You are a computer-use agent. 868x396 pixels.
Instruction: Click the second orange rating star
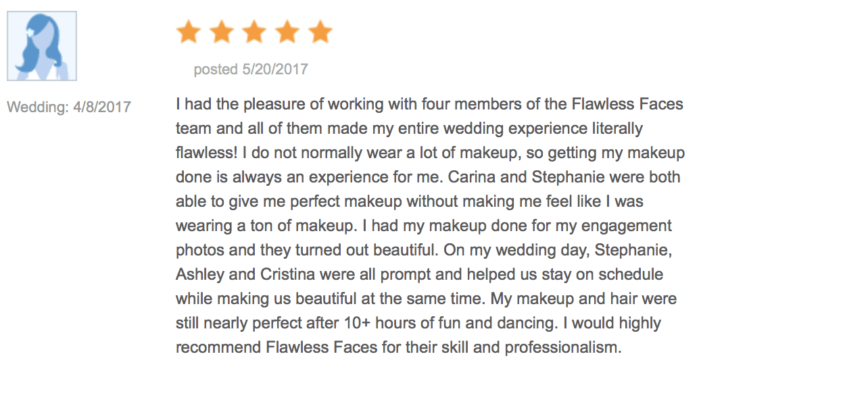point(222,32)
